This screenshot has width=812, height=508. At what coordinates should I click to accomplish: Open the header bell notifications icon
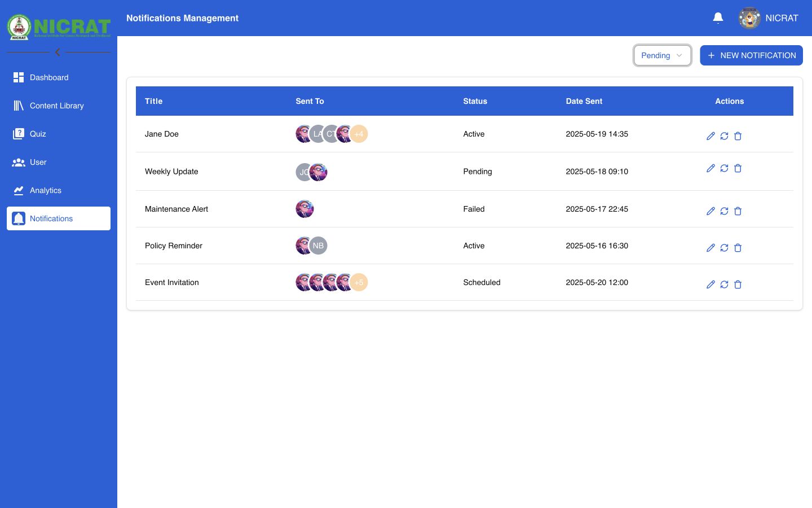click(x=718, y=18)
